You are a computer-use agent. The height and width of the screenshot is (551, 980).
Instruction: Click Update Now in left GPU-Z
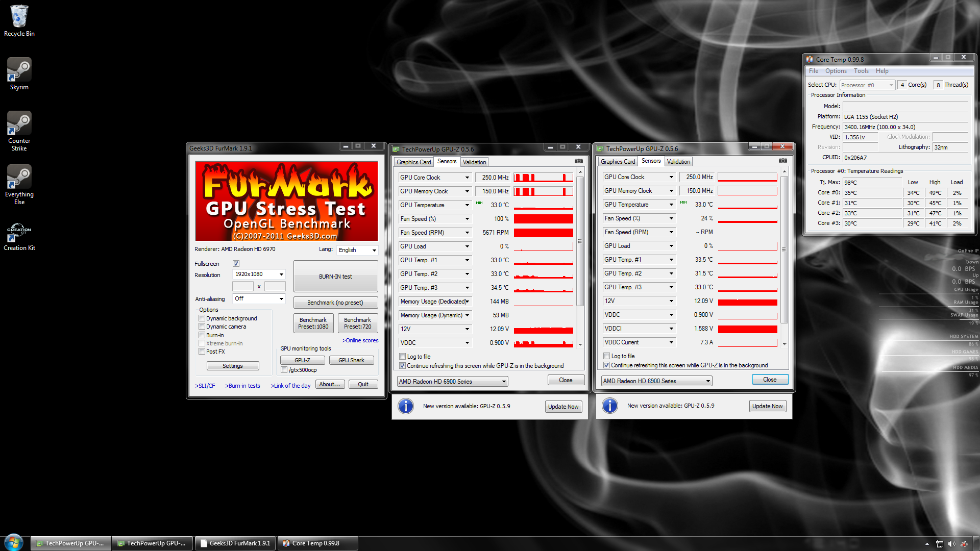[563, 407]
